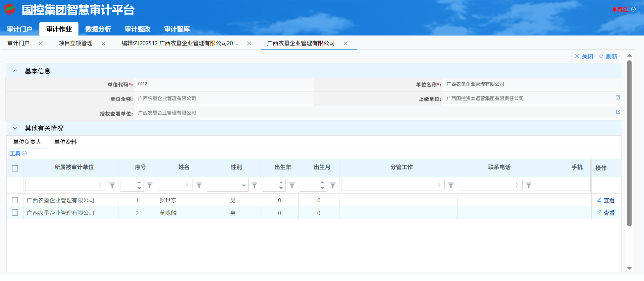Open the 性别 filter dropdown
The image size is (644, 281).
(x=244, y=185)
